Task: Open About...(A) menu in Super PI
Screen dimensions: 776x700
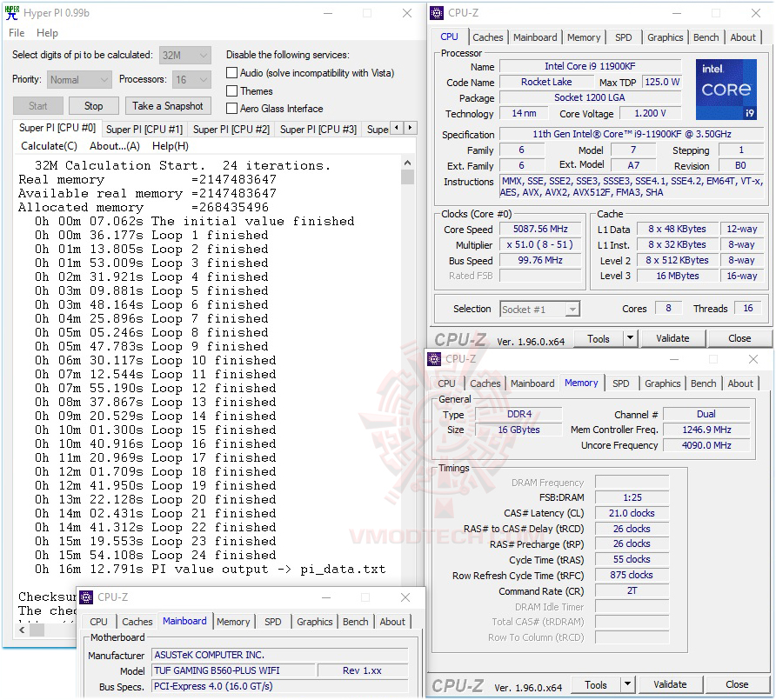Action: tap(115, 146)
